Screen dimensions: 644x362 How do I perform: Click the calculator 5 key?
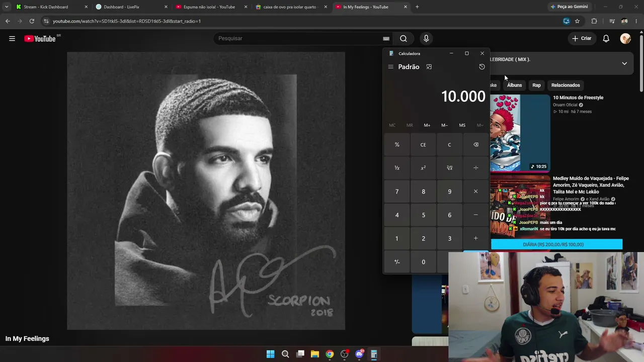tap(423, 215)
